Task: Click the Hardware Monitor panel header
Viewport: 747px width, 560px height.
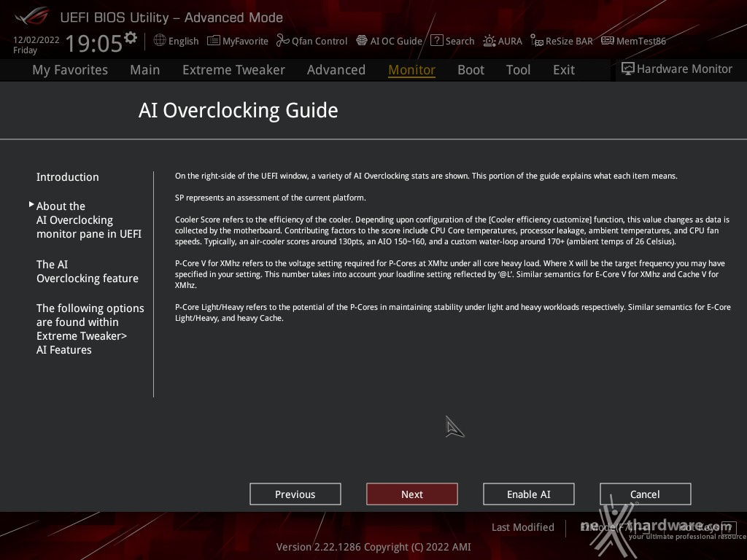Action: 676,69
